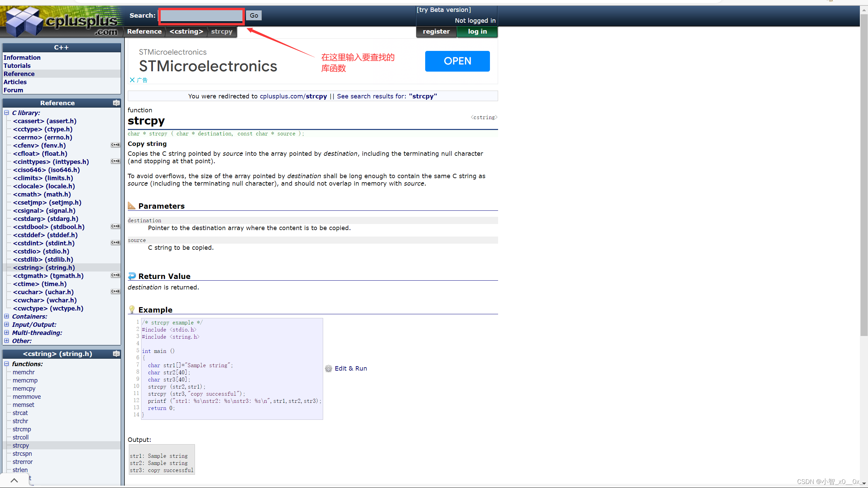Click the vertical page scrollbar
The image size is (868, 488).
pyautogui.click(x=864, y=170)
